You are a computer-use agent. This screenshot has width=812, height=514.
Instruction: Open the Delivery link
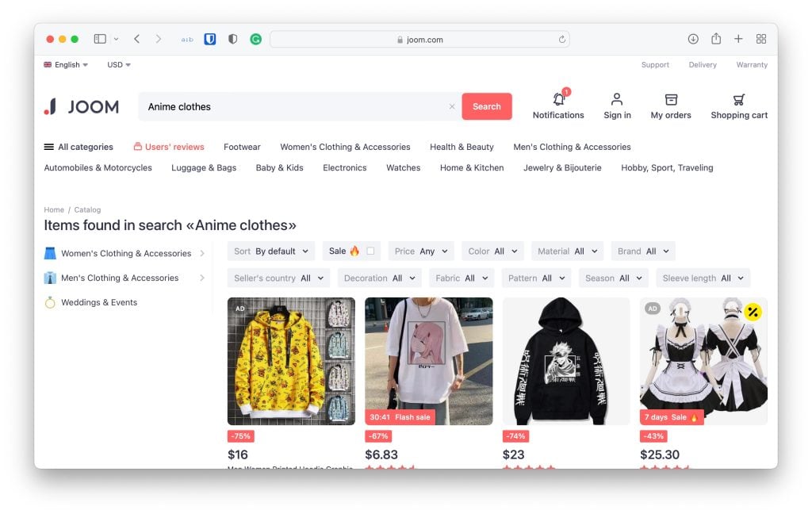click(703, 65)
